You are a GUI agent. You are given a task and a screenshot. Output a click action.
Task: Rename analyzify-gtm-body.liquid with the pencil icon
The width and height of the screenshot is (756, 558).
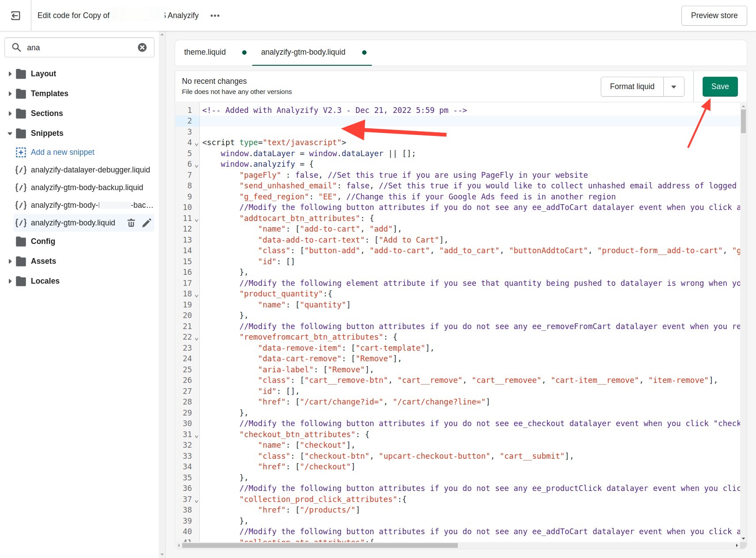147,223
